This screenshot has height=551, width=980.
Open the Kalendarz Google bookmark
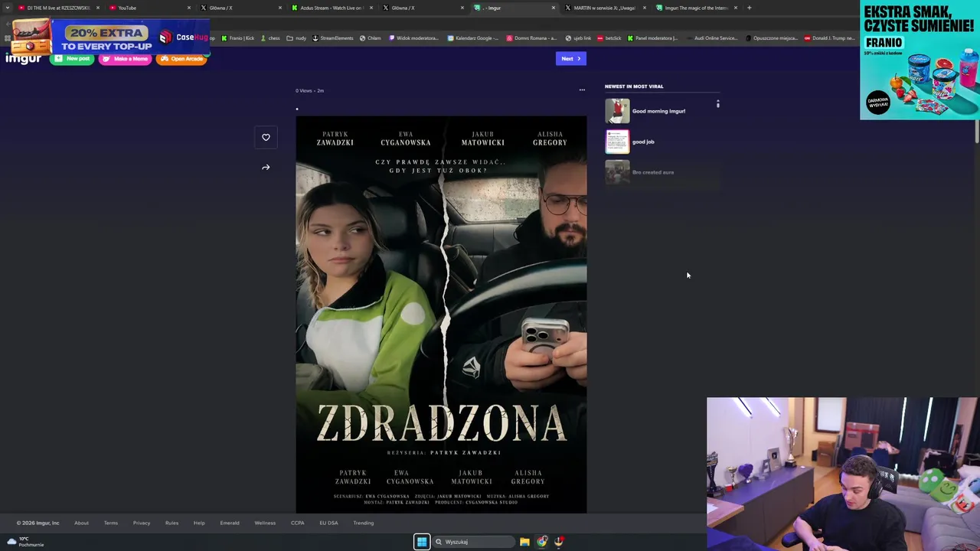click(472, 38)
